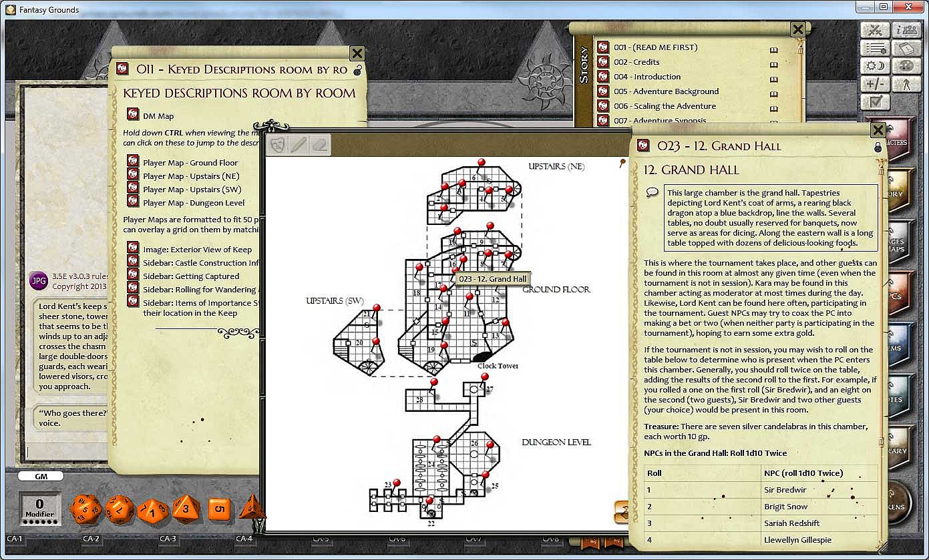The width and height of the screenshot is (929, 560).
Task: Open the calendar button
Action: pos(907,48)
